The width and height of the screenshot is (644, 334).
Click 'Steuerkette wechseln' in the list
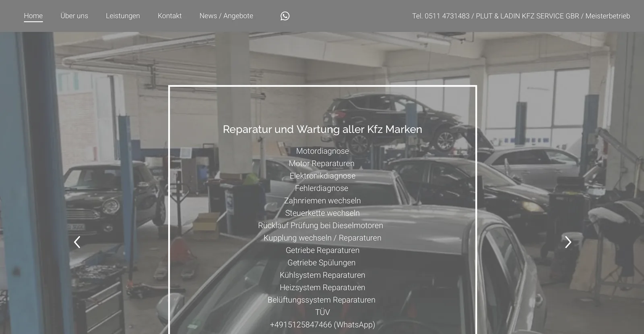click(x=322, y=213)
